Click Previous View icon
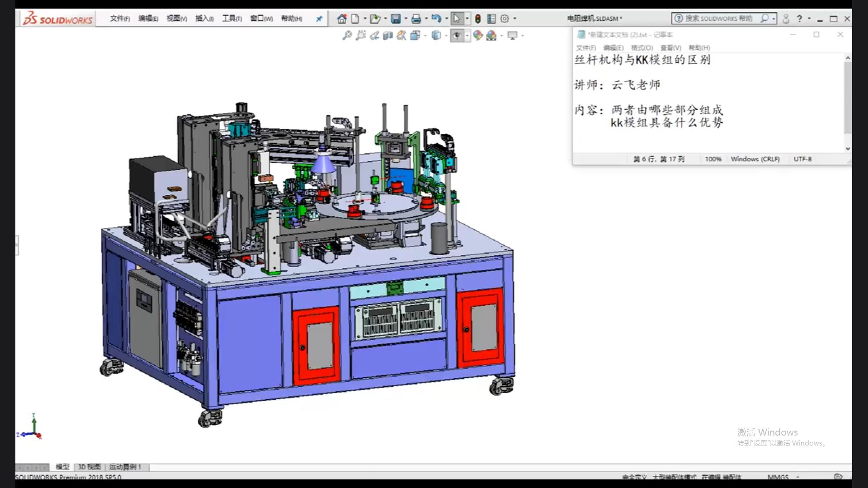The image size is (868, 488). click(374, 35)
